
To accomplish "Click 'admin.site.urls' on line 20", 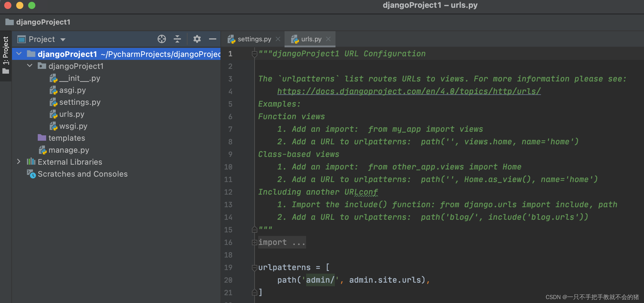I will coord(385,280).
